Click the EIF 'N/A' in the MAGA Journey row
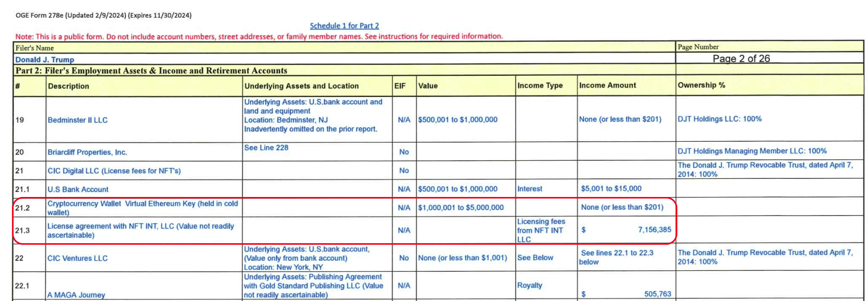The height and width of the screenshot is (301, 868). (404, 285)
